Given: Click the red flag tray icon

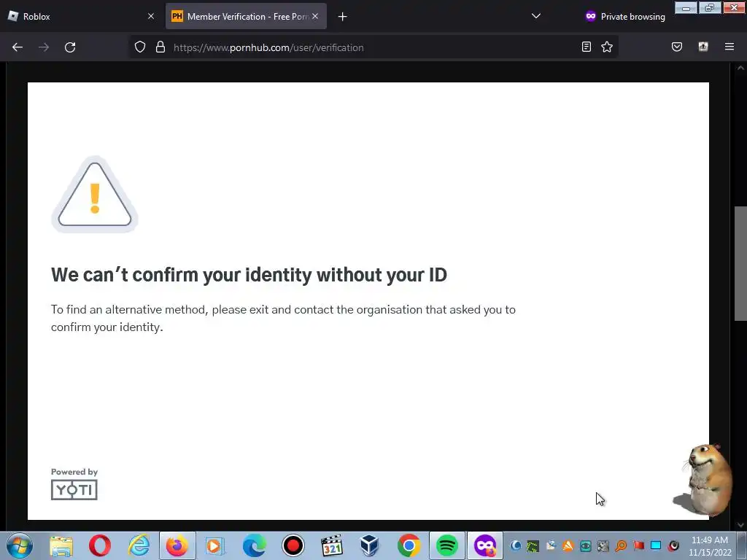Looking at the screenshot, I should 638,545.
